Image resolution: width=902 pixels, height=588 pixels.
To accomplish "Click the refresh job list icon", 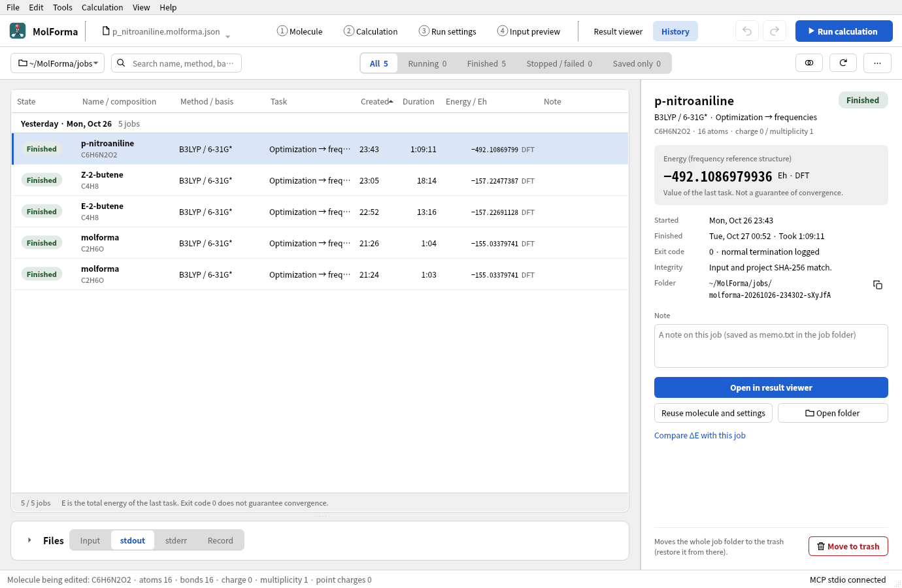I will point(843,63).
